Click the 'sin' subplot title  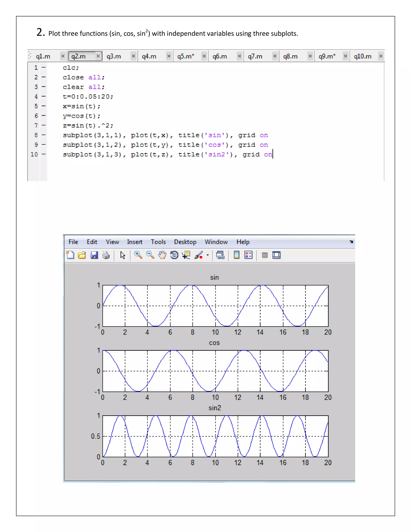click(215, 277)
